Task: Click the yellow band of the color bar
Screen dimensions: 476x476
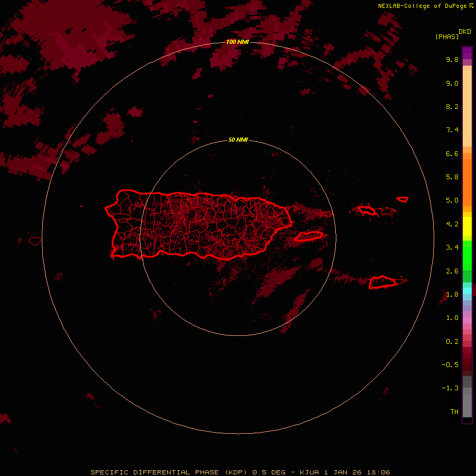Action: click(x=467, y=226)
